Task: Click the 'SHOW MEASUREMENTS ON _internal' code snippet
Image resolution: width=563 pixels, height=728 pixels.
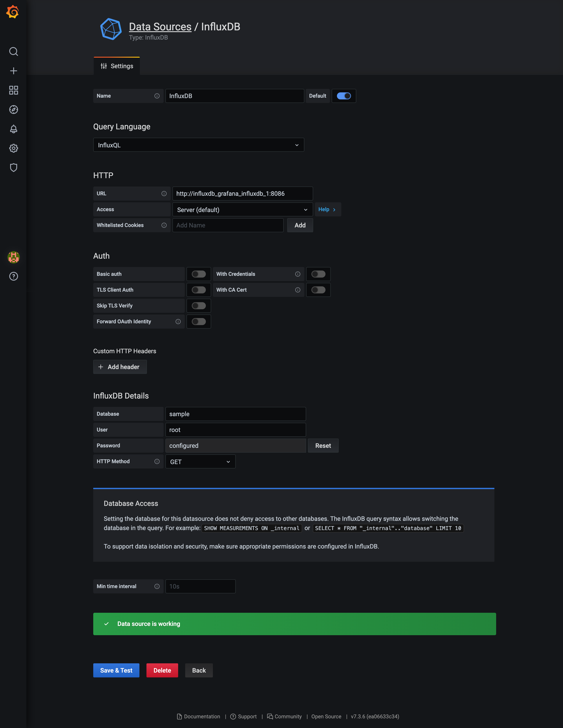Action: [252, 528]
